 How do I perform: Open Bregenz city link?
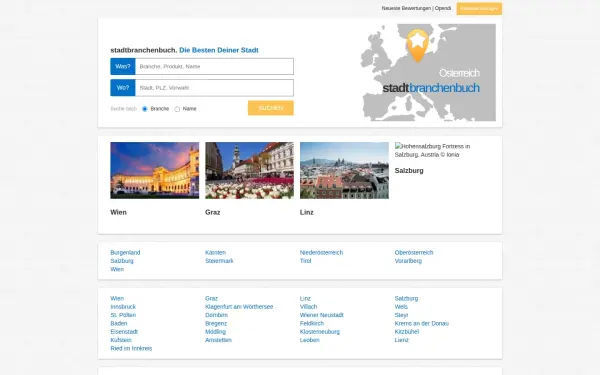(216, 324)
